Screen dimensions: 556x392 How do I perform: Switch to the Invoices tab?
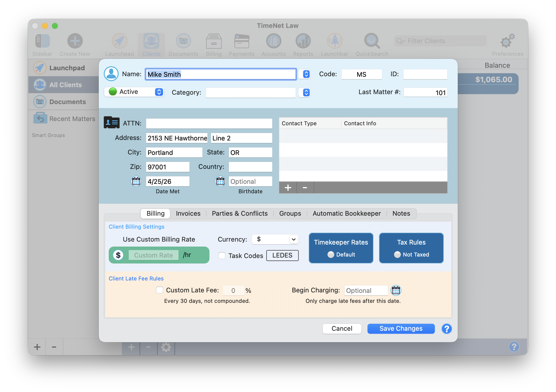click(x=188, y=213)
